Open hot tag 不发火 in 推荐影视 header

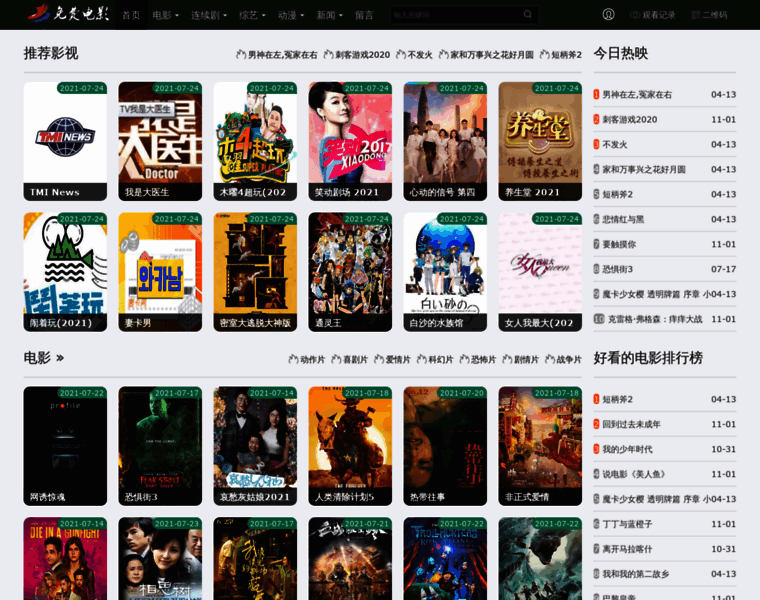pyautogui.click(x=414, y=55)
